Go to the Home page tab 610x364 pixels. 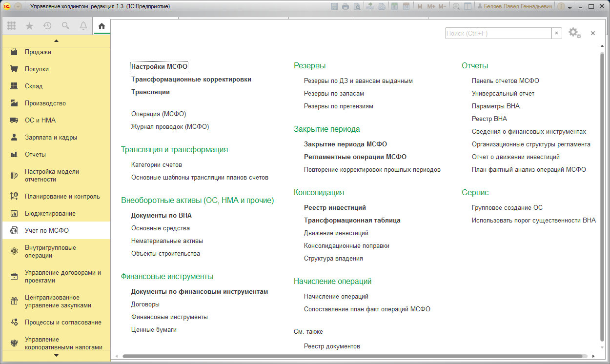(x=102, y=26)
